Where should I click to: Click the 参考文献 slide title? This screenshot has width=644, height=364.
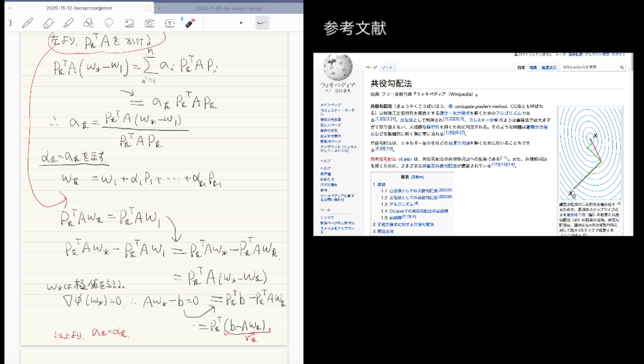click(355, 28)
